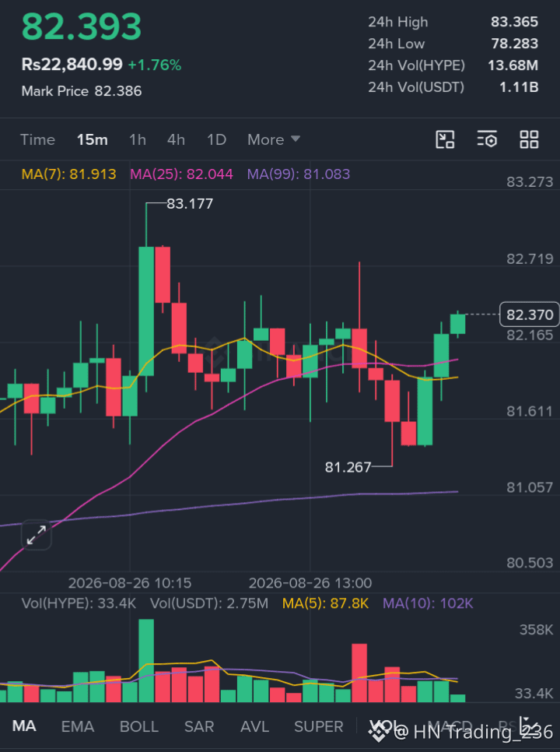The width and height of the screenshot is (560, 752).
Task: Switch to the 15m timeframe
Action: [92, 139]
